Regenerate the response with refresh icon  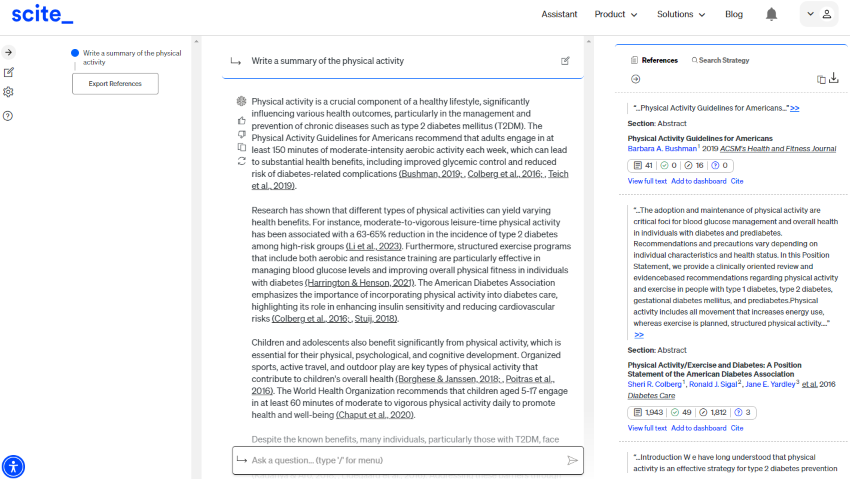point(241,161)
